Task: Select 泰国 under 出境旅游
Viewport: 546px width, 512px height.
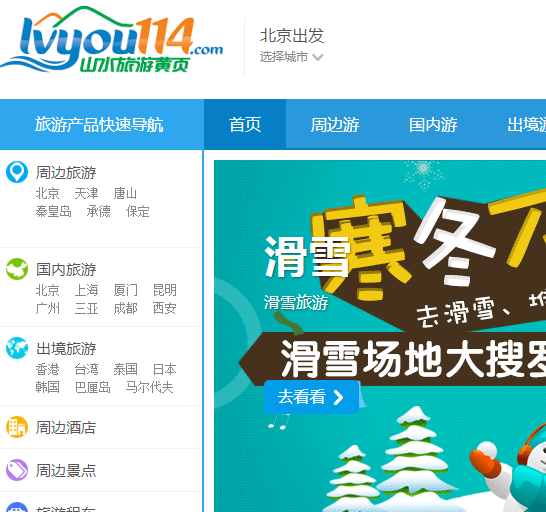Action: point(125,369)
